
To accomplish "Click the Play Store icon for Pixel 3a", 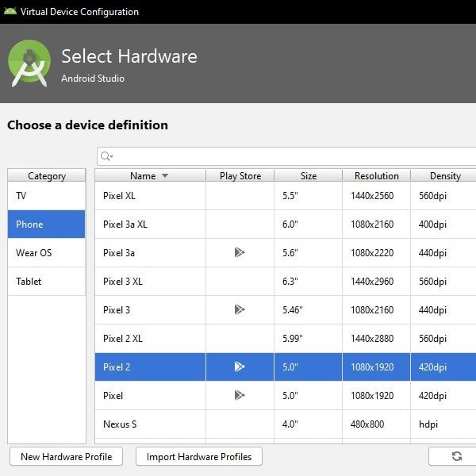I will click(240, 252).
